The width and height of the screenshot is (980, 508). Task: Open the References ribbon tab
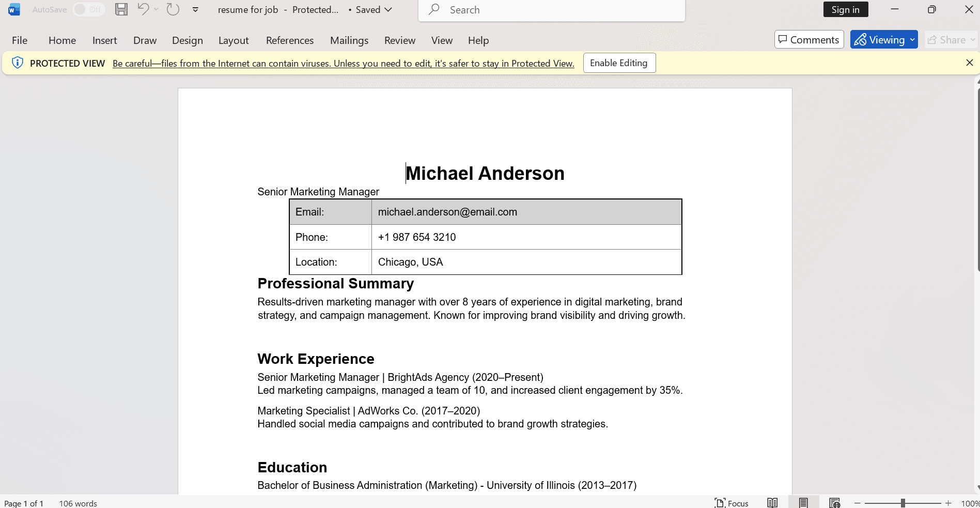point(289,40)
